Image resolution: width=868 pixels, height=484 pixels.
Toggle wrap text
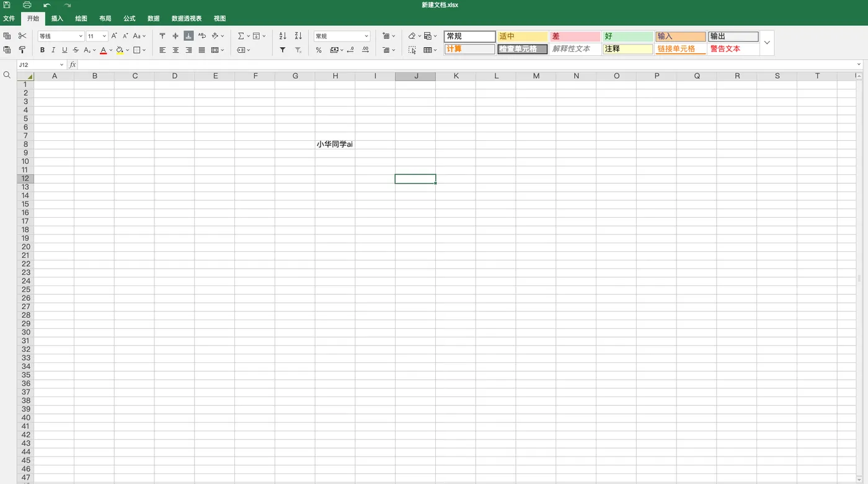pos(202,36)
